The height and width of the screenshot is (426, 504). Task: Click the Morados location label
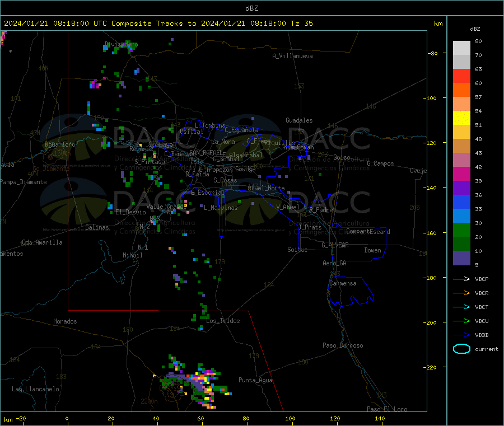click(66, 321)
